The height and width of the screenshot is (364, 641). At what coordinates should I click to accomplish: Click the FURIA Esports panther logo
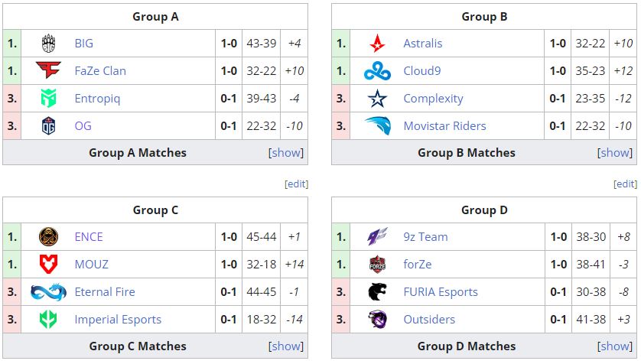pos(377,292)
